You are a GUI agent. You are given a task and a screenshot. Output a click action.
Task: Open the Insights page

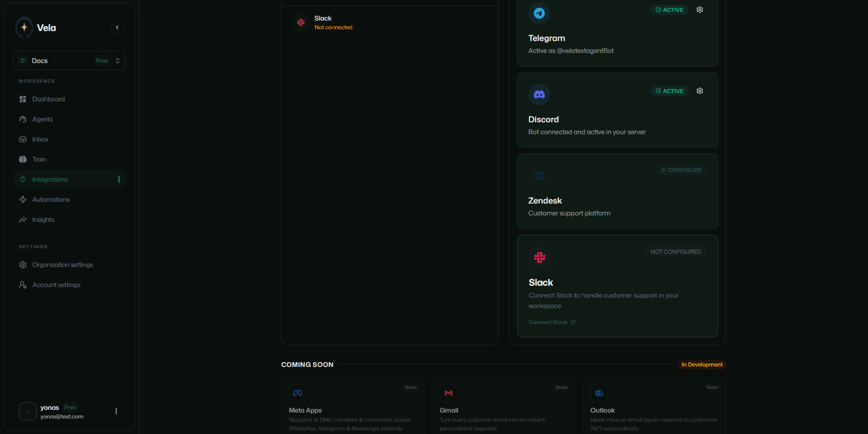[x=69, y=220]
